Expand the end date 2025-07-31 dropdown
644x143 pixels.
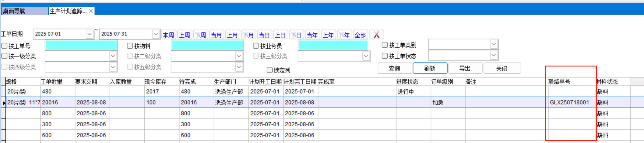click(x=156, y=34)
